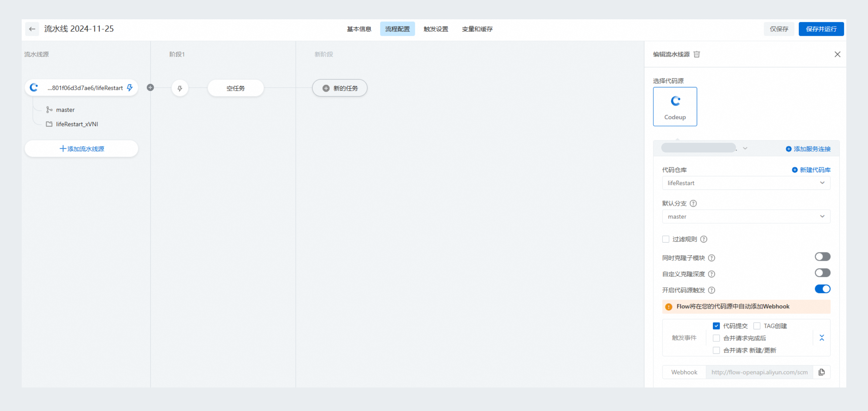The height and width of the screenshot is (411, 868).
Task: Check the 合并请求完成后 trigger event
Action: pyautogui.click(x=716, y=338)
